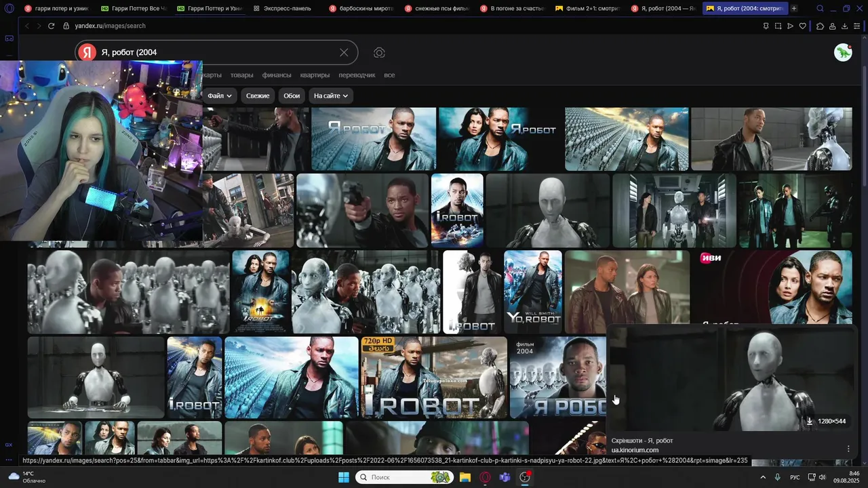Open the profile account icon in toolbar
Screen dimensions: 868x488
(x=832, y=26)
